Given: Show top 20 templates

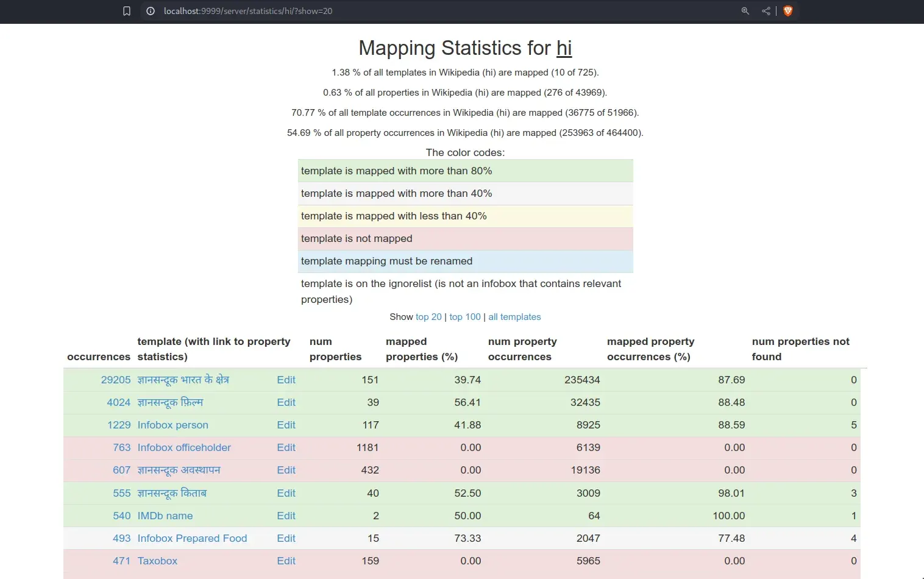Looking at the screenshot, I should (428, 317).
